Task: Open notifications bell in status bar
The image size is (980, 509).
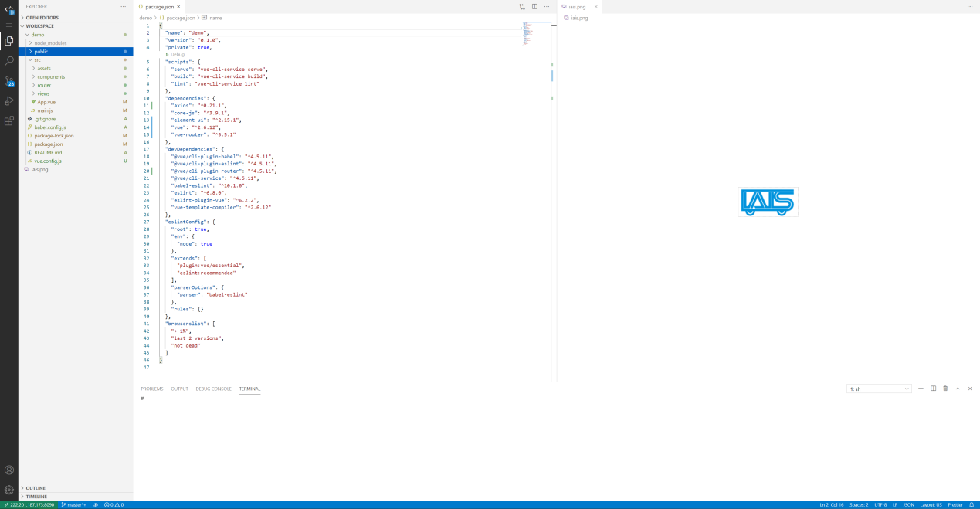Action: pos(972,504)
